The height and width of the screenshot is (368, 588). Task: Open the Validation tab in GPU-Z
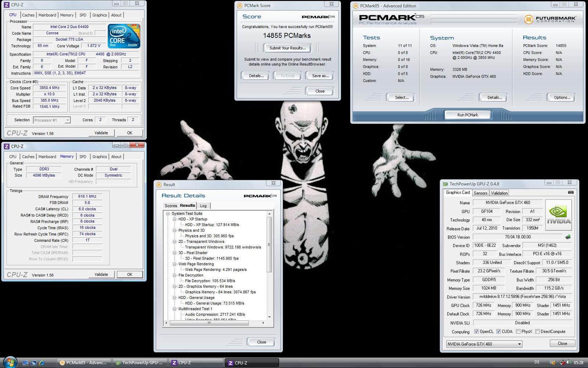pos(499,193)
